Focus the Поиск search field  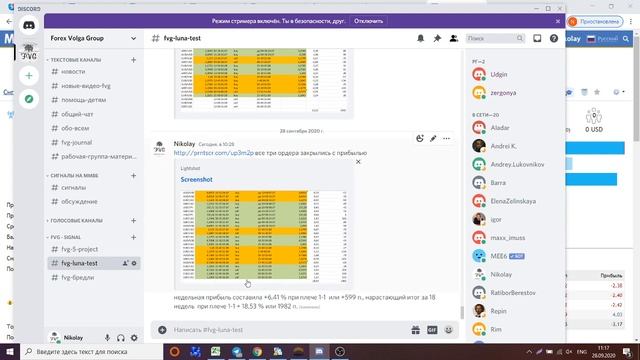[495, 38]
